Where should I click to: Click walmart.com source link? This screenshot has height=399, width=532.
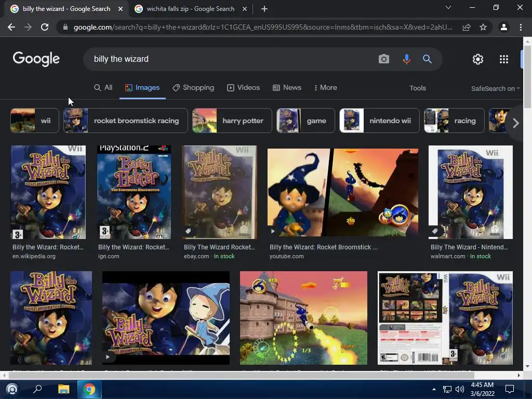[x=447, y=257]
